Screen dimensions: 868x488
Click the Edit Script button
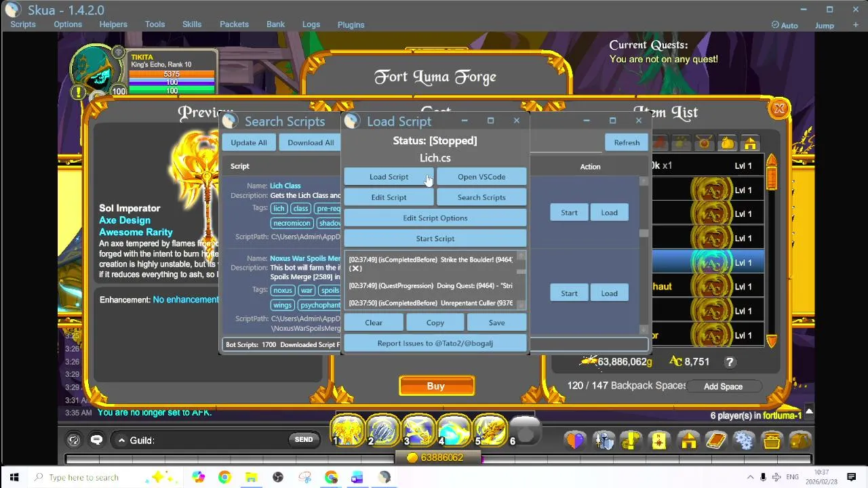(389, 197)
